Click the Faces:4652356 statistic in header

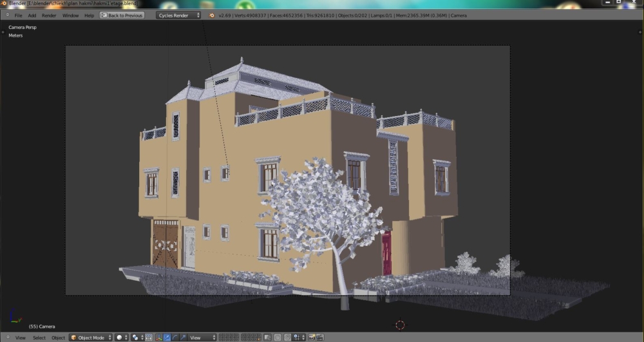coord(286,15)
